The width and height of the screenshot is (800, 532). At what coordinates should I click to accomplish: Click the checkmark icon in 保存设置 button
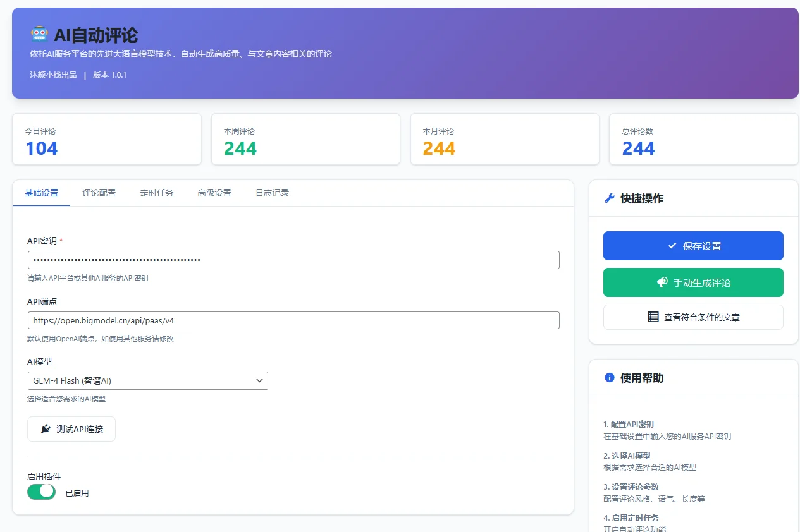coord(672,246)
